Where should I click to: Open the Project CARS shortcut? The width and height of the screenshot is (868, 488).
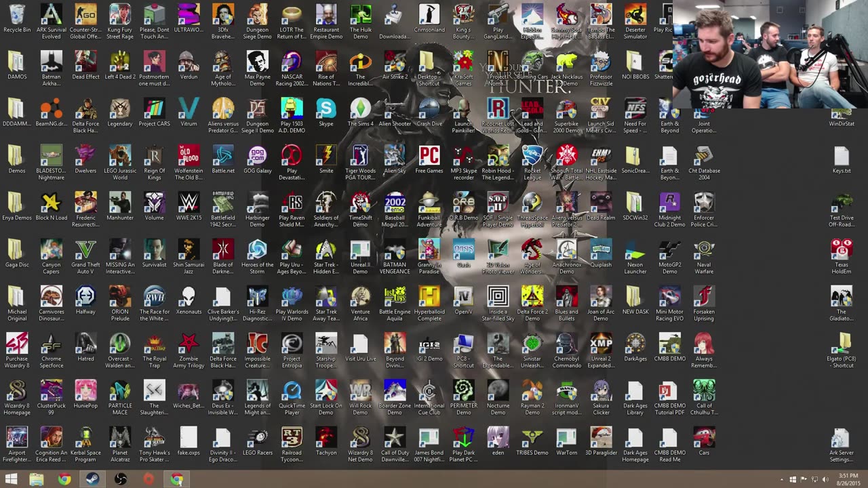(x=155, y=113)
